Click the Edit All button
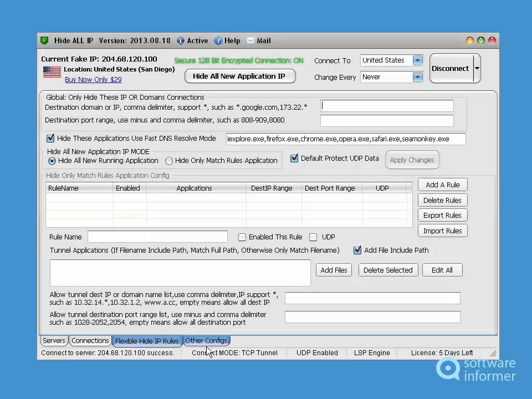The height and width of the screenshot is (399, 532). pyautogui.click(x=442, y=270)
